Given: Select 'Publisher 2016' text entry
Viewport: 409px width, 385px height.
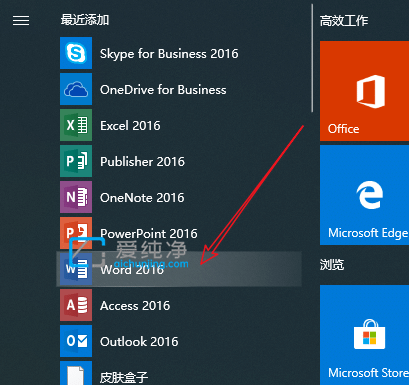Looking at the screenshot, I should (142, 162).
